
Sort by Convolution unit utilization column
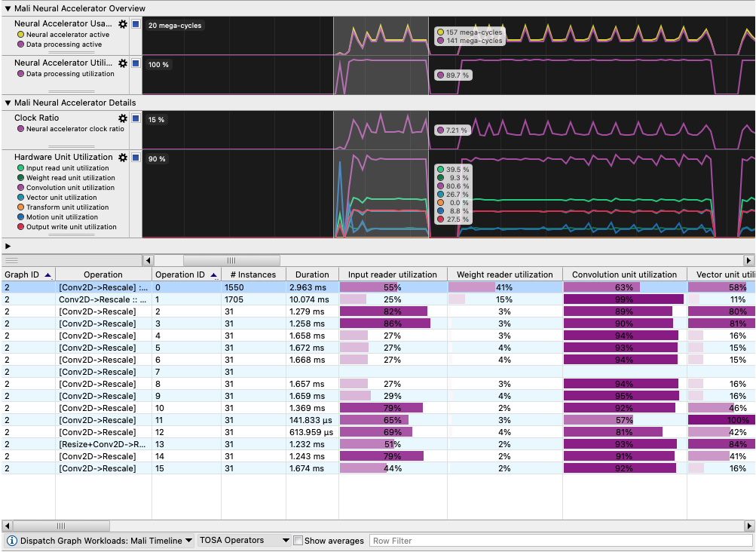coord(624,274)
